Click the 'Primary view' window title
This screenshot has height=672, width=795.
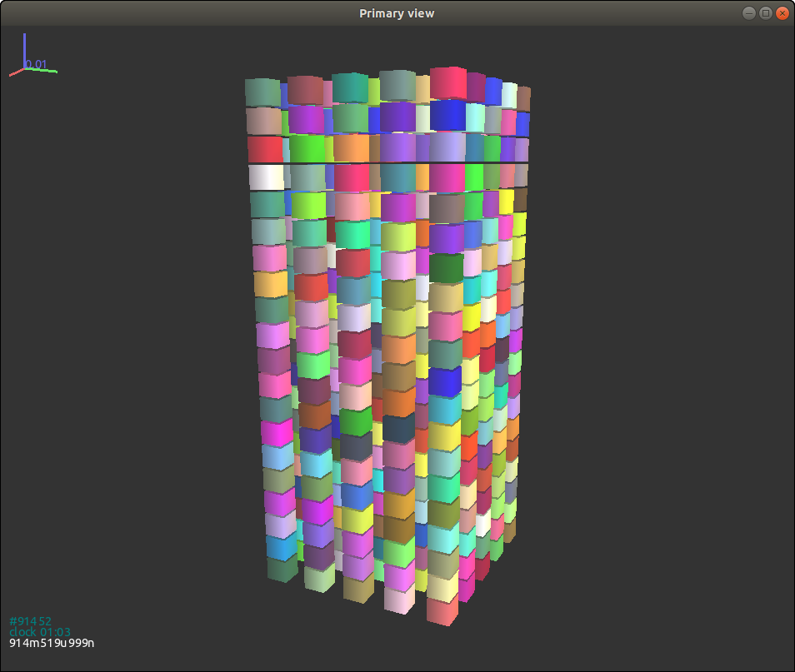(397, 13)
